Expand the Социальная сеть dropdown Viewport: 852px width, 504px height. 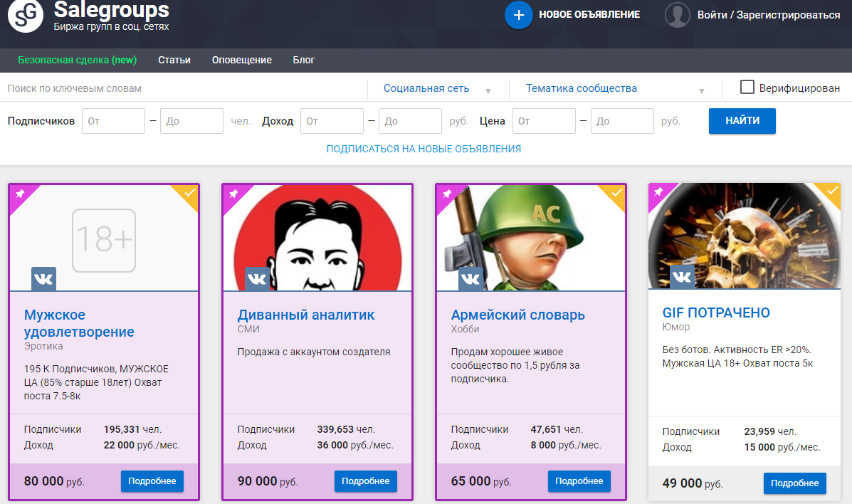(437, 89)
